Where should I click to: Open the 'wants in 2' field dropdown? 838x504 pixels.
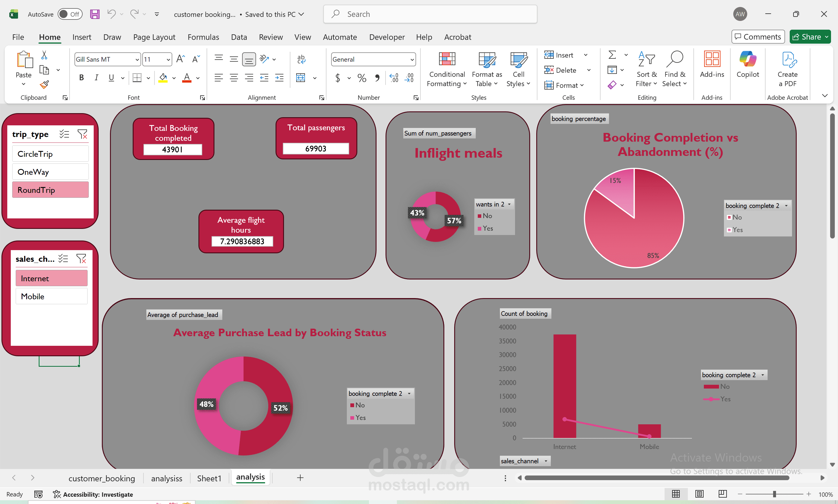point(509,204)
